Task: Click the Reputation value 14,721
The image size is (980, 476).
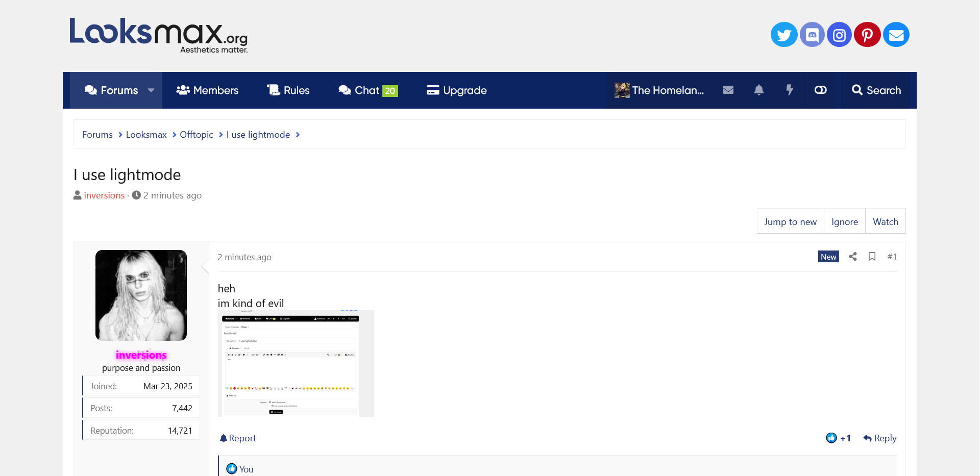Action: (x=180, y=431)
